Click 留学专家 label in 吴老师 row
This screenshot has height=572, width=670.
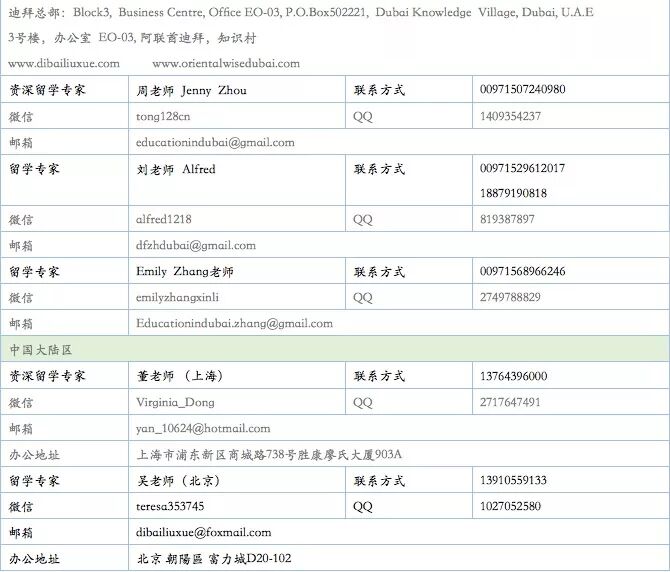(34, 481)
